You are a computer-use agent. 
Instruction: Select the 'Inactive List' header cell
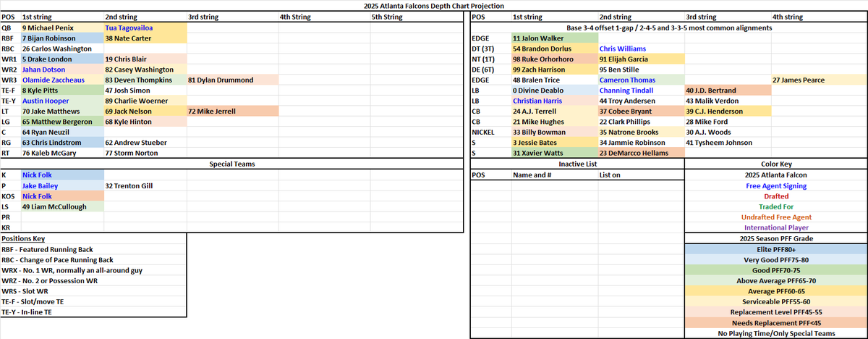576,164
